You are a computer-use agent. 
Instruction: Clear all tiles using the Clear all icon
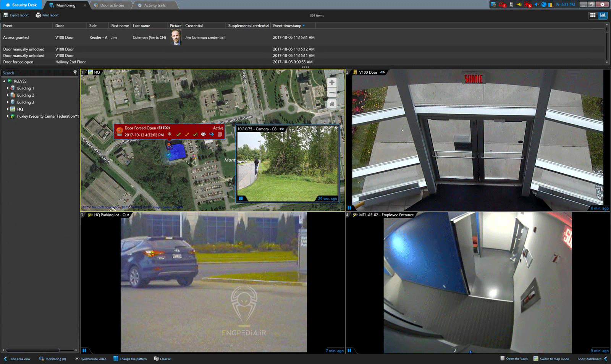[155, 359]
